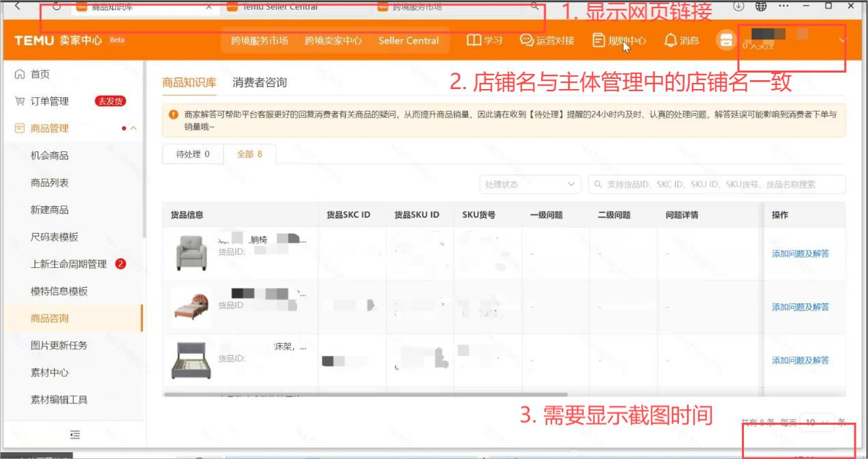Click 添加问题及解答 for the orange bed product
The height and width of the screenshot is (459, 868).
tap(800, 307)
